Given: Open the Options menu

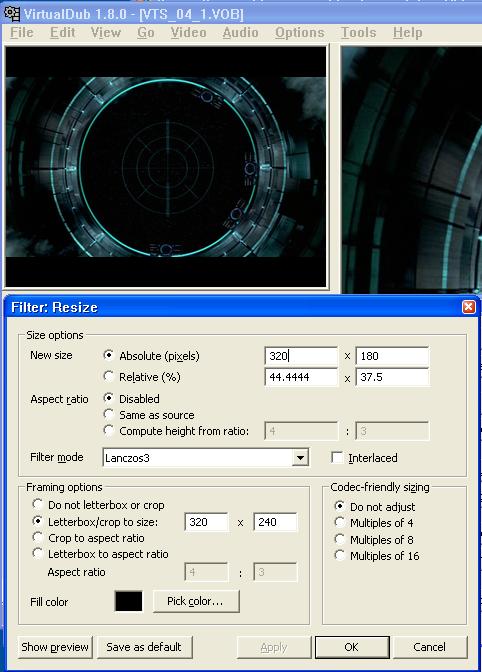Looking at the screenshot, I should [x=299, y=33].
